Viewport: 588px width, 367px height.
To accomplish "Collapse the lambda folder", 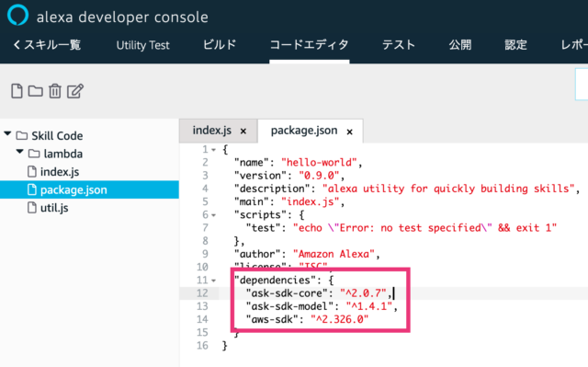I will pyautogui.click(x=19, y=152).
